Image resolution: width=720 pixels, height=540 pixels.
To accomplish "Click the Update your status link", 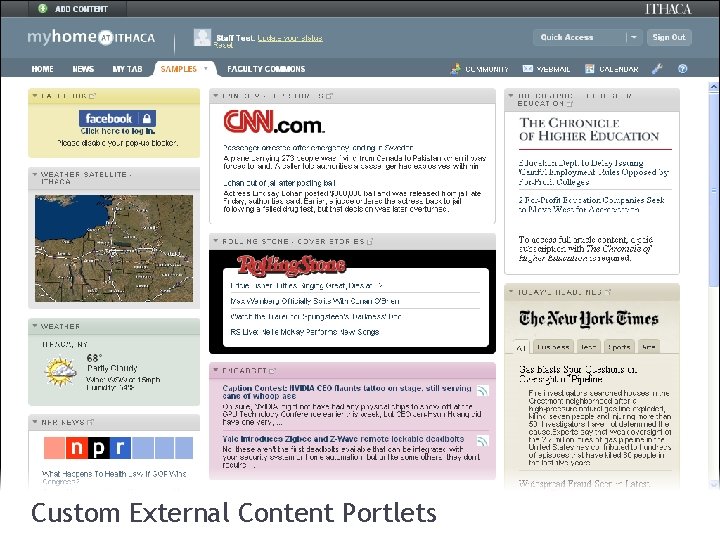I will pyautogui.click(x=290, y=38).
